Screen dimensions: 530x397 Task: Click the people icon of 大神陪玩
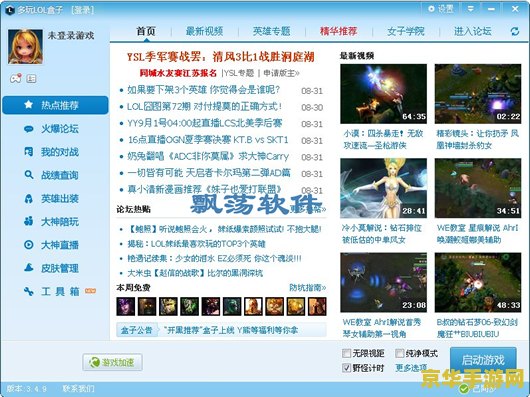pyautogui.click(x=29, y=221)
